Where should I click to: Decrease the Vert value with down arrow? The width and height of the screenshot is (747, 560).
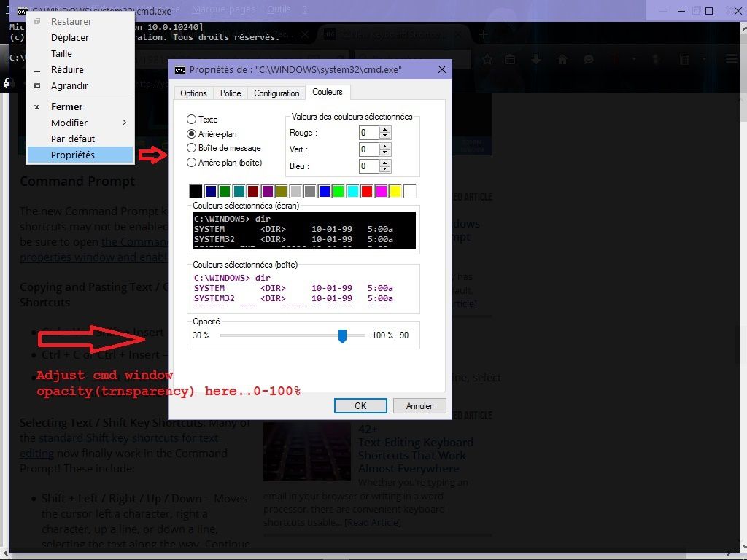[x=385, y=152]
